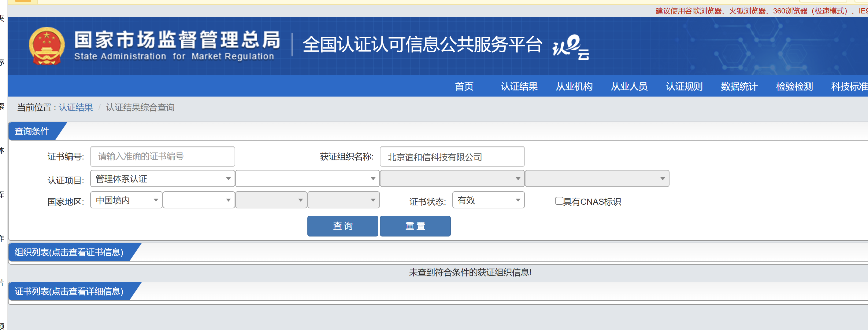
Task: Select the 从业人员 menu item
Action: pyautogui.click(x=629, y=86)
